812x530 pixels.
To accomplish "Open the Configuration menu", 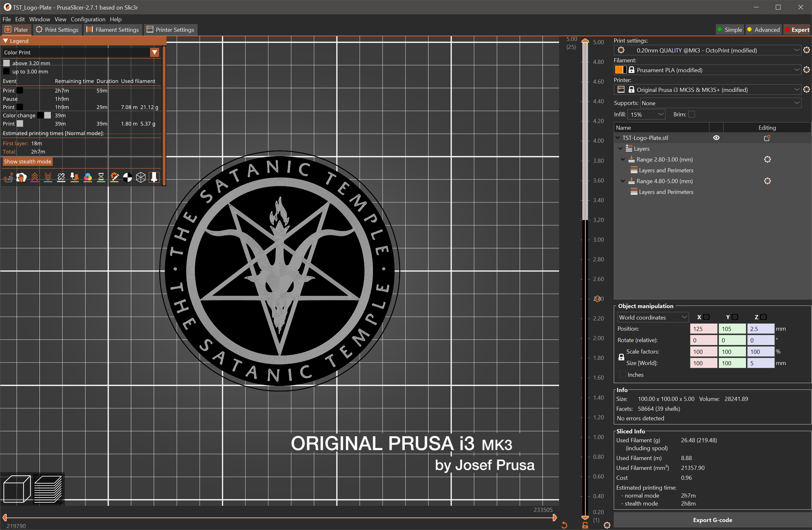I will tap(88, 19).
